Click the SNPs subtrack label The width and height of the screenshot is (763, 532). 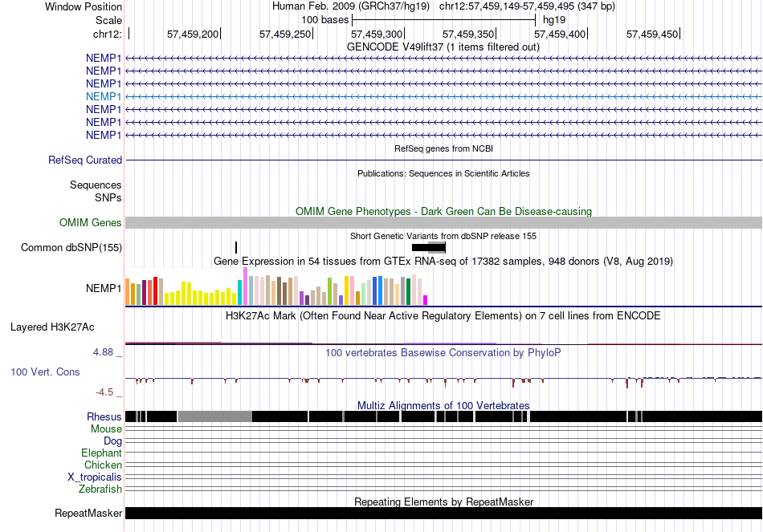coord(108,197)
